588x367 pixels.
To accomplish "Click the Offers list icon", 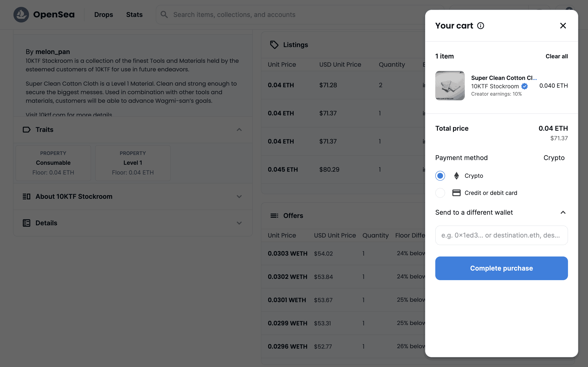I will pos(274,216).
